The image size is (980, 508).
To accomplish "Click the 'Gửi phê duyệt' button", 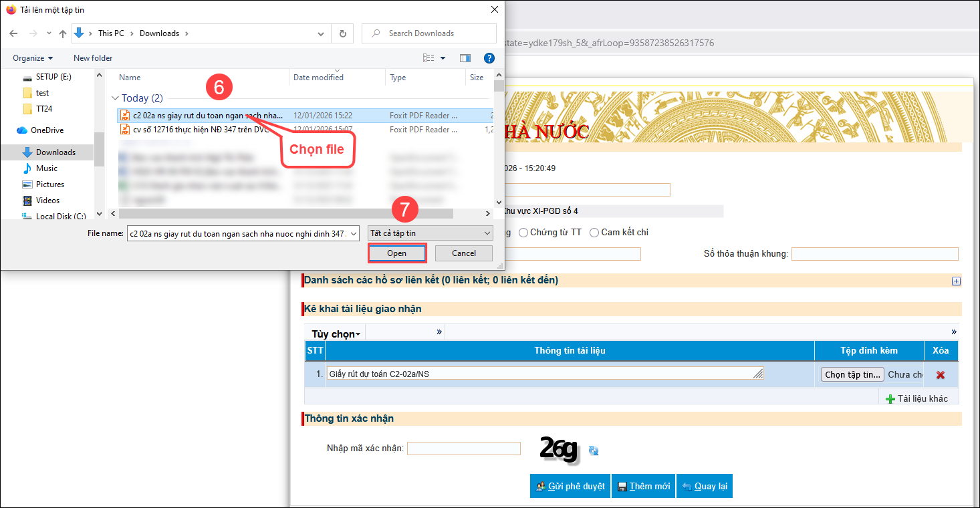I will pyautogui.click(x=570, y=487).
